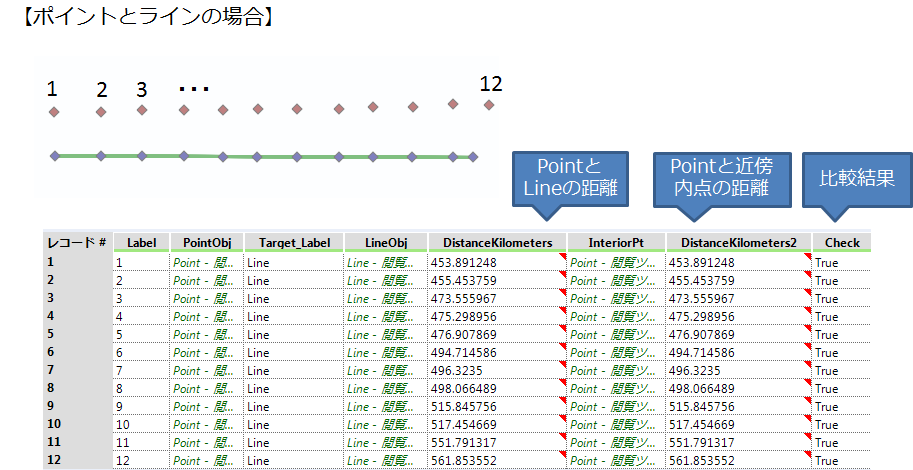Select the InteriorPt column header
This screenshot has width=913, height=470.
click(x=616, y=242)
